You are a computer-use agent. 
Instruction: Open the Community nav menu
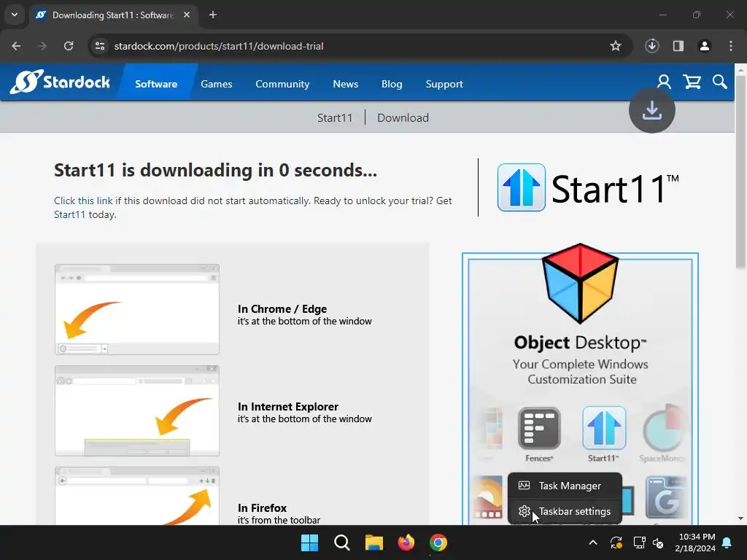pos(282,84)
